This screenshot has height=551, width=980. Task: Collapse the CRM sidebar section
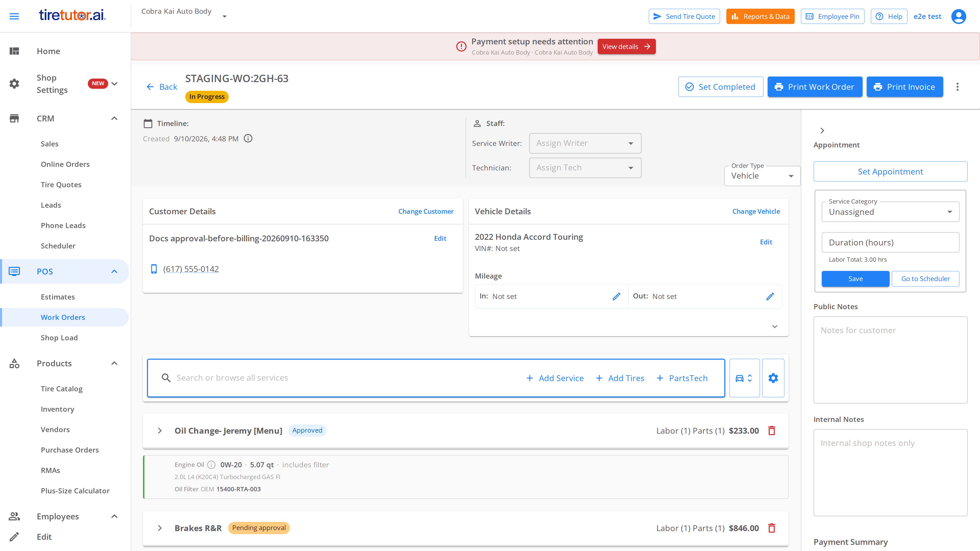click(114, 118)
